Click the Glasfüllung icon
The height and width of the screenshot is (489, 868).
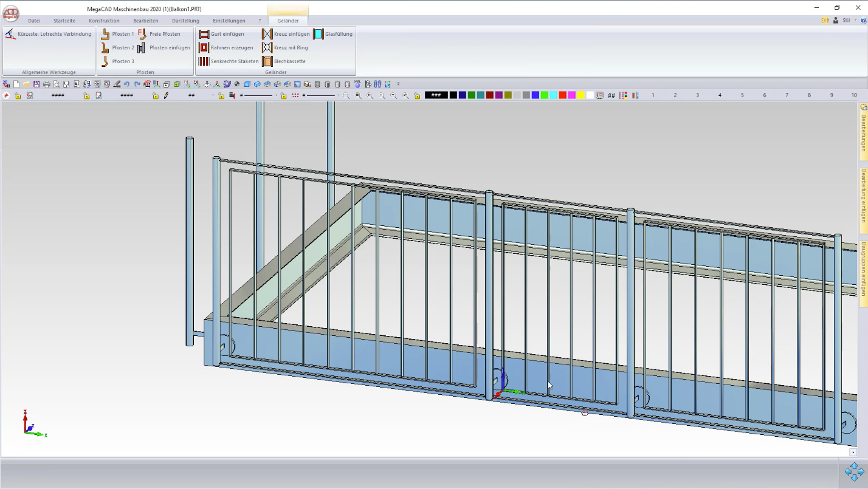coord(319,34)
